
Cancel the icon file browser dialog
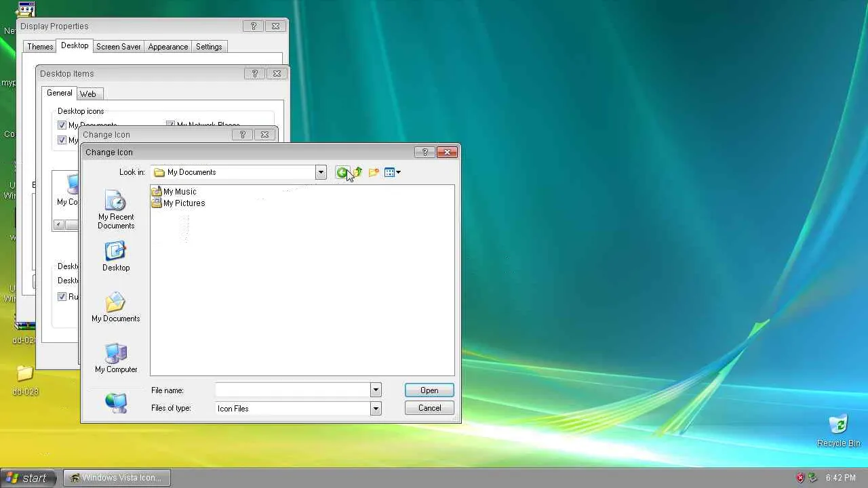[429, 408]
